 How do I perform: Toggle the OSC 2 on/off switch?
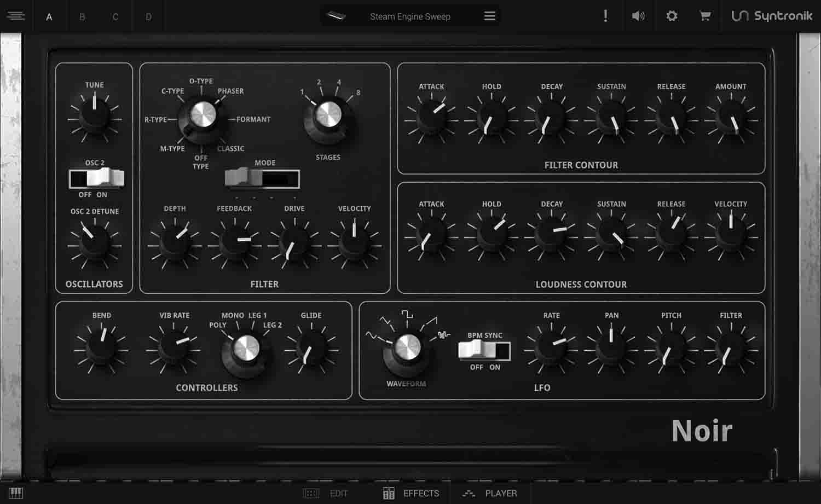97,178
